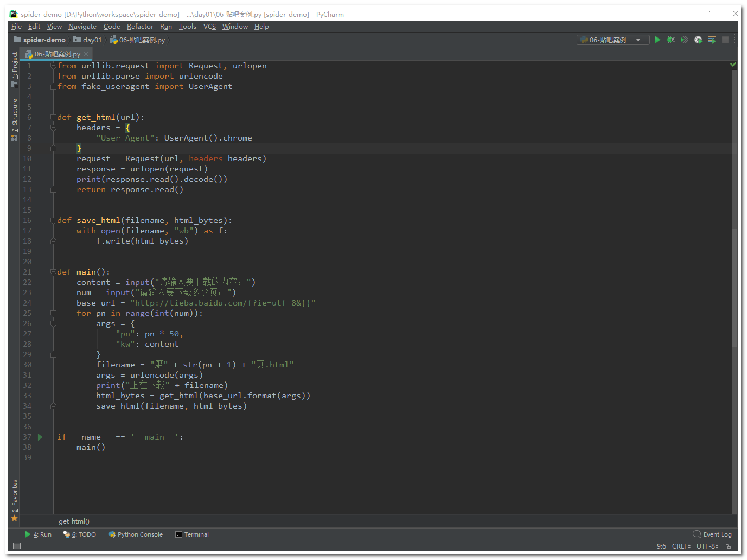Toggle the Structure tool window
The width and height of the screenshot is (747, 560).
tap(15, 119)
